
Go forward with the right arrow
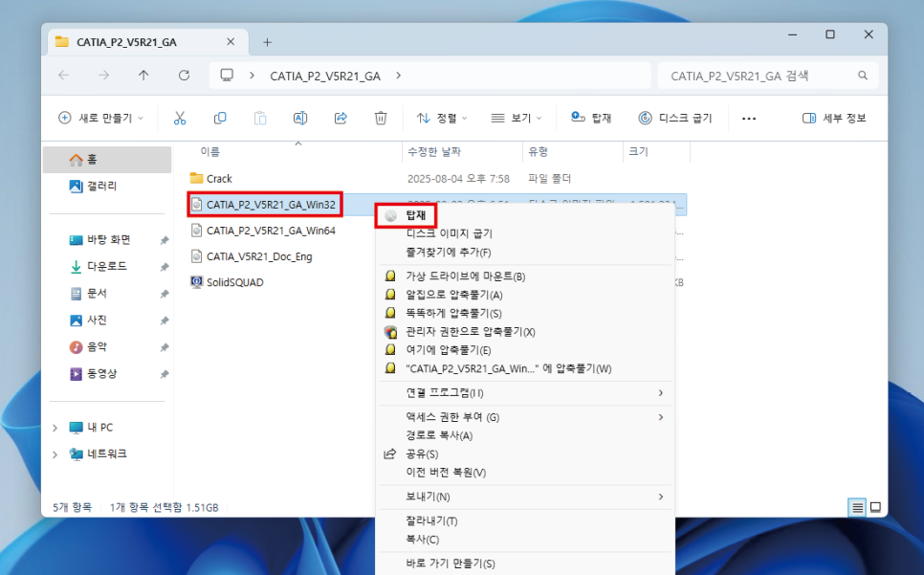(103, 76)
